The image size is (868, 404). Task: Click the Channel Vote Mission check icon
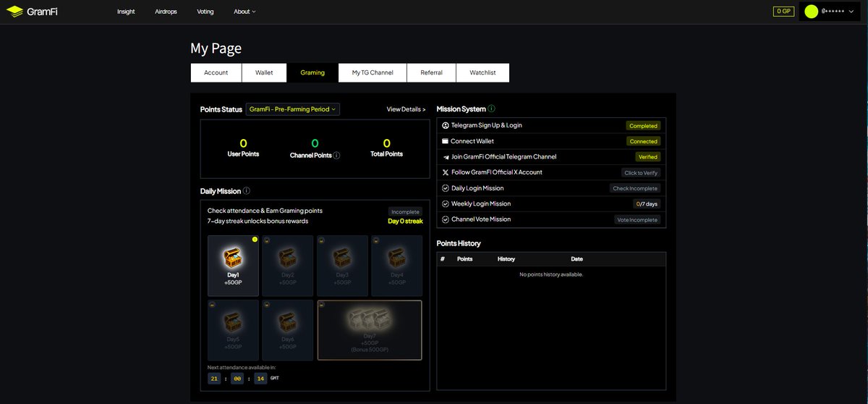pos(446,219)
